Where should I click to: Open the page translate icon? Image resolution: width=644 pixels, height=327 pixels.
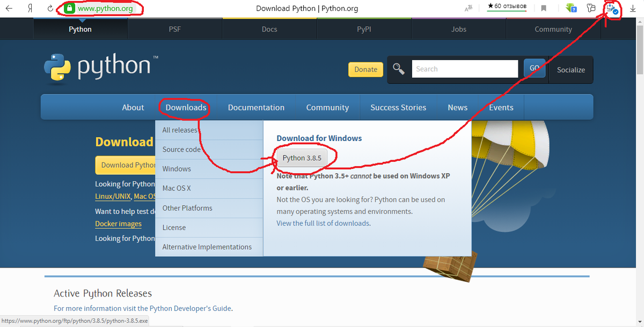point(469,8)
